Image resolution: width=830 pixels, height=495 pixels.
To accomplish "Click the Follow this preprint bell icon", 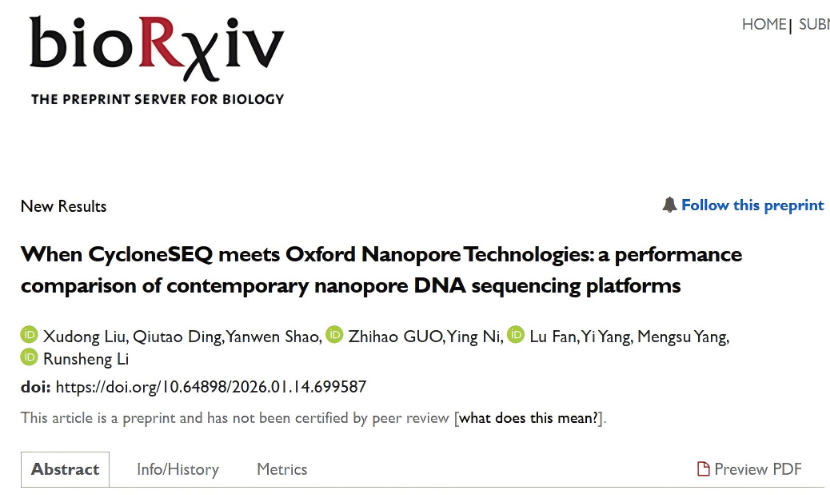I will point(669,205).
